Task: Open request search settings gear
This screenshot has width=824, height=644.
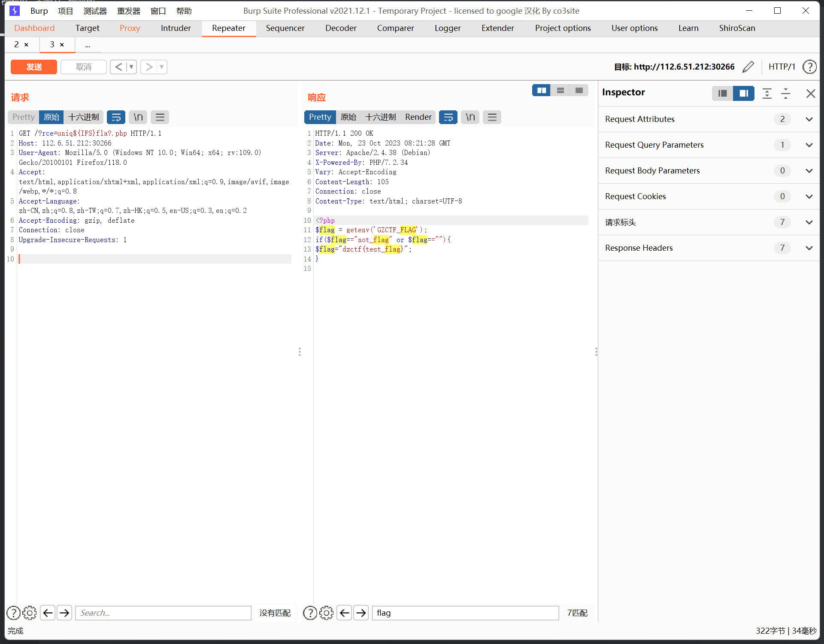Action: coord(30,613)
